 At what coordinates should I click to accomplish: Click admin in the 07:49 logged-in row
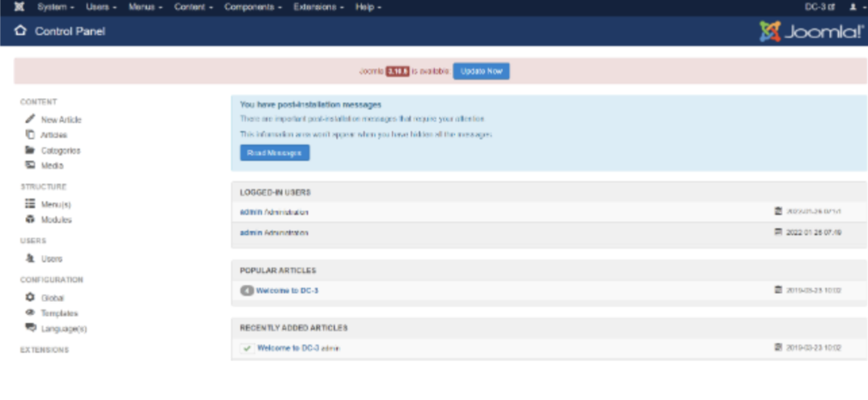[251, 233]
